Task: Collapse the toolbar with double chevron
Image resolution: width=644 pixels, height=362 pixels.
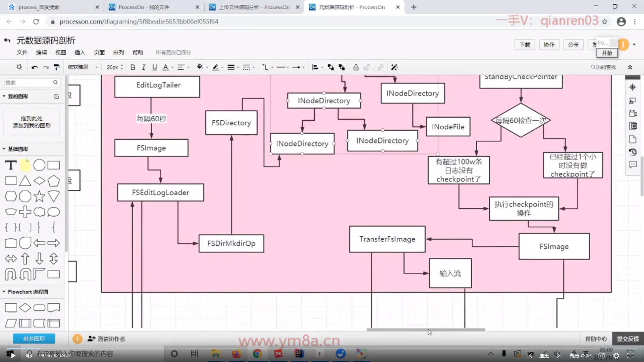Action: point(630,67)
